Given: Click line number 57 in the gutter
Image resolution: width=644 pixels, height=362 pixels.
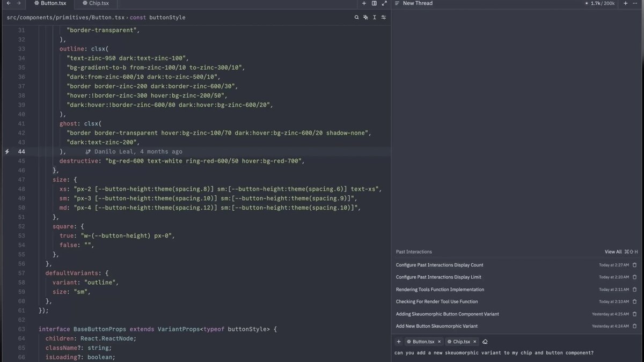Looking at the screenshot, I should [21, 273].
